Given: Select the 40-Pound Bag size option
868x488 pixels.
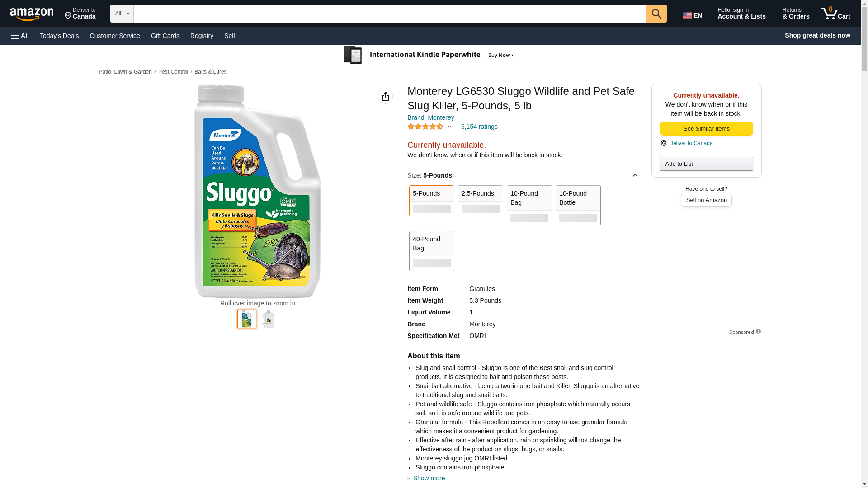Looking at the screenshot, I should coord(431,251).
